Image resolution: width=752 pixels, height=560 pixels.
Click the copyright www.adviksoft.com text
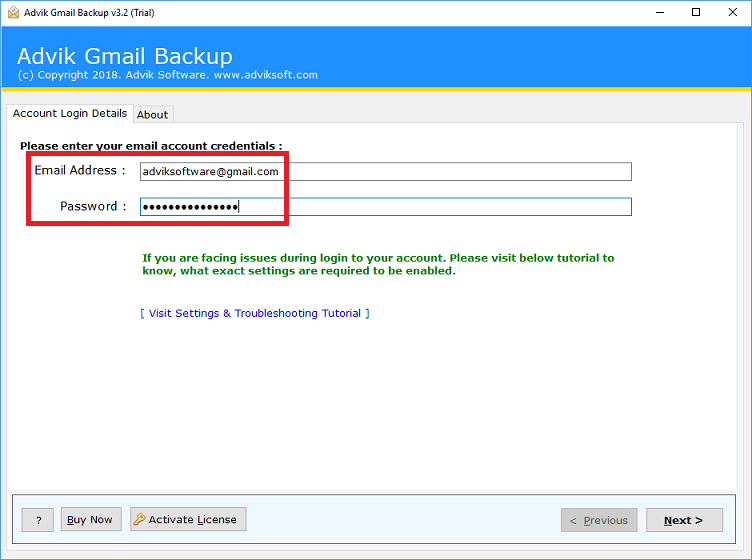[167, 75]
